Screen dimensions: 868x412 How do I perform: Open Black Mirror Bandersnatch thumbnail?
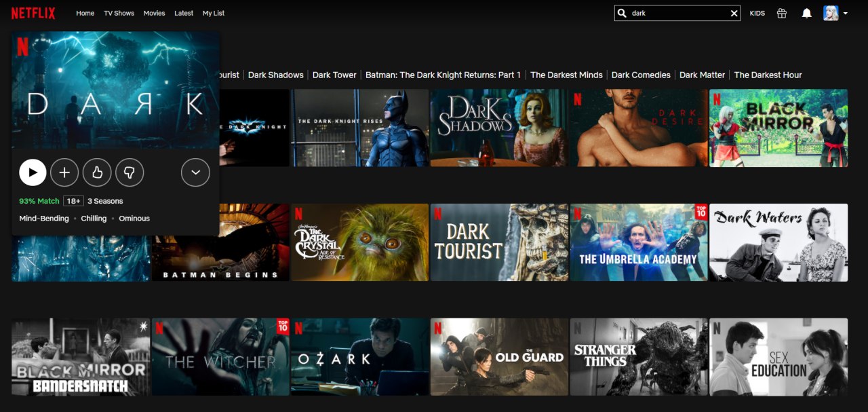pos(81,357)
